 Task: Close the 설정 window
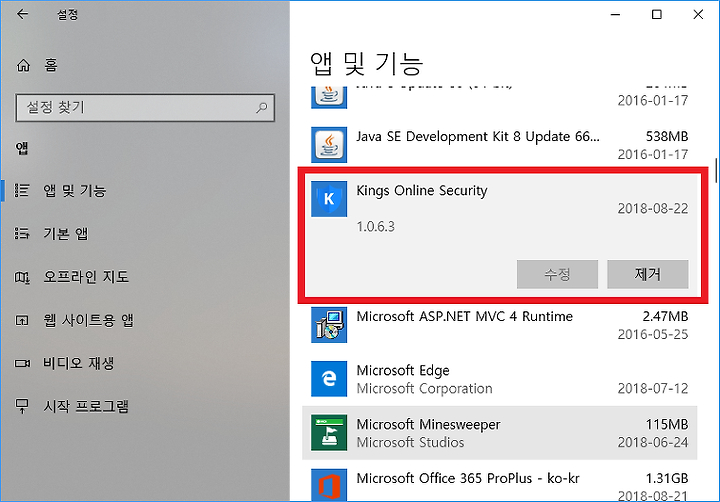(x=698, y=15)
